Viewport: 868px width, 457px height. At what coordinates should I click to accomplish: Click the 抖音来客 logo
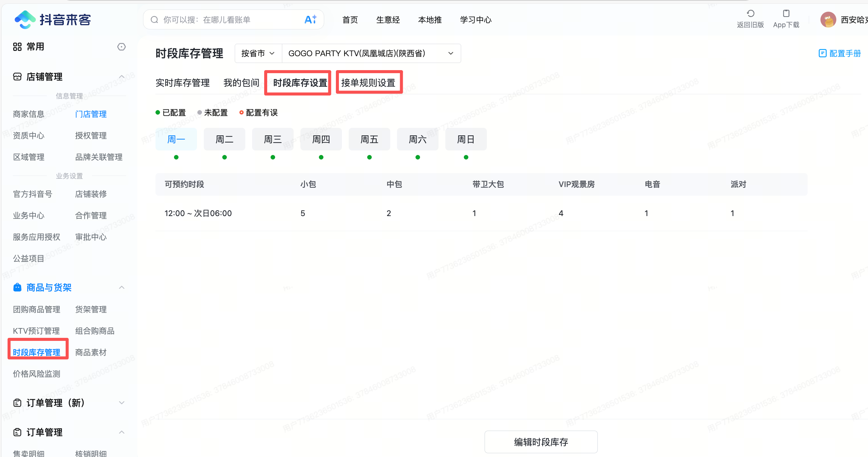(53, 19)
